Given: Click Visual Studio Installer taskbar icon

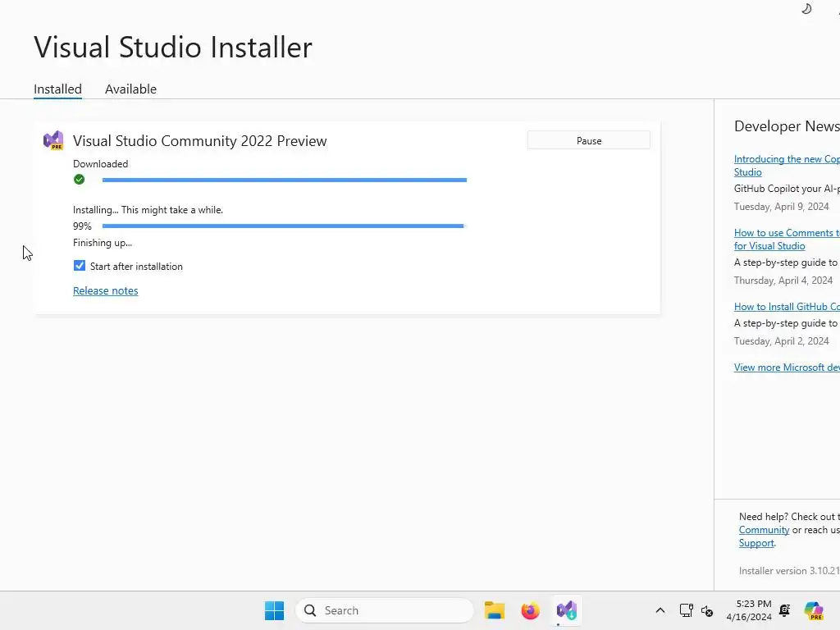Looking at the screenshot, I should (566, 610).
